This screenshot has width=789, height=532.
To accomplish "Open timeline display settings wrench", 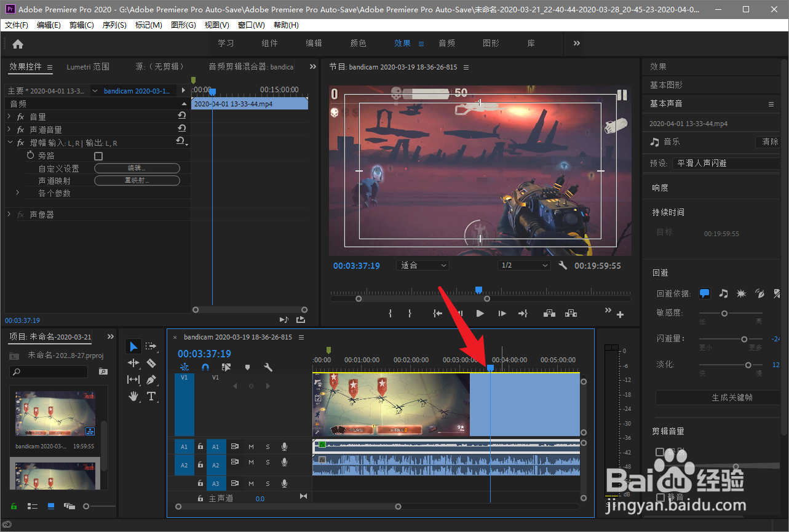I will pos(268,367).
